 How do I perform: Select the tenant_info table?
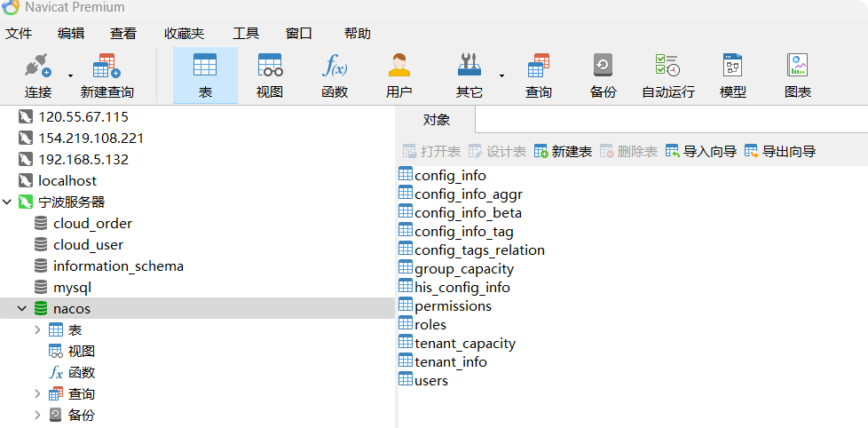(x=451, y=362)
